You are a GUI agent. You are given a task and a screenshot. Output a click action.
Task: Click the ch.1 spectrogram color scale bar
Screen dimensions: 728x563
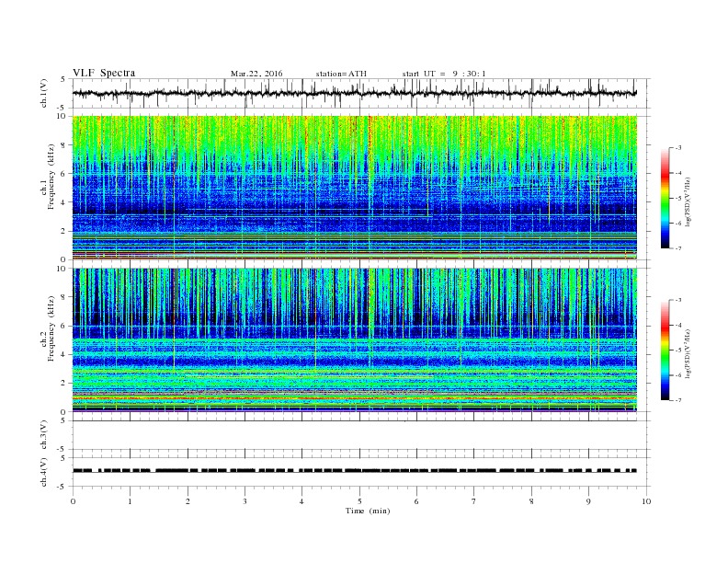pos(665,198)
